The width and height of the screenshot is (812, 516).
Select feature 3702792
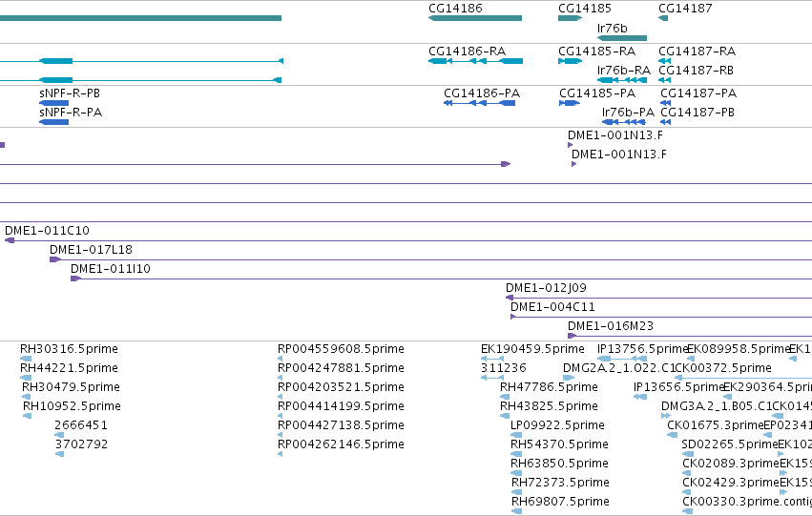pyautogui.click(x=81, y=444)
